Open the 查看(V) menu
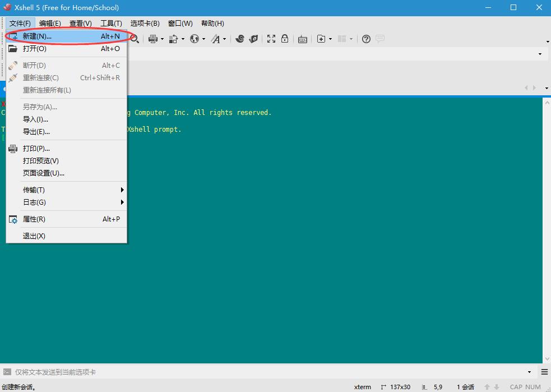 pyautogui.click(x=81, y=24)
